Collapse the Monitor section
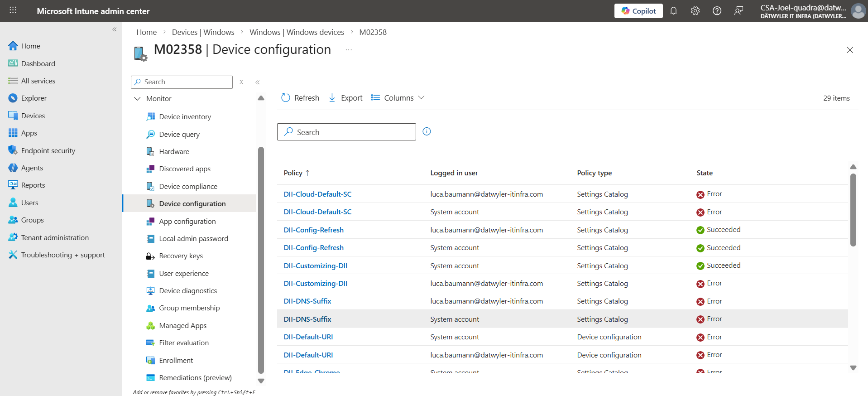Image resolution: width=868 pixels, height=396 pixels. [138, 99]
